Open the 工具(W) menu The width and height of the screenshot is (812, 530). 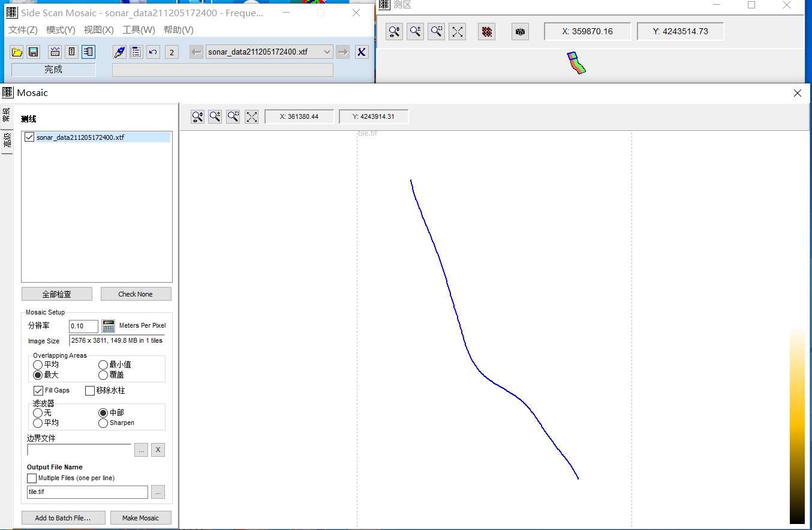(x=139, y=30)
